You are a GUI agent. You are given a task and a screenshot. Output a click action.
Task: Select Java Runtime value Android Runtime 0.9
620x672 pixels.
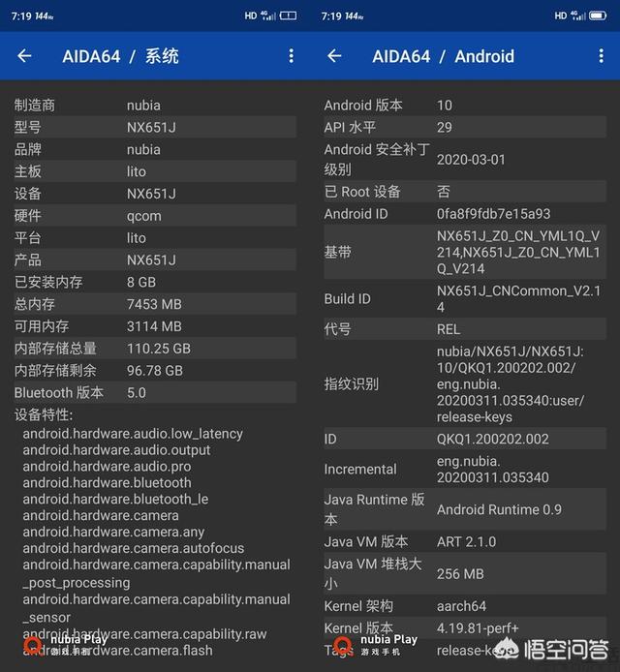pos(499,509)
